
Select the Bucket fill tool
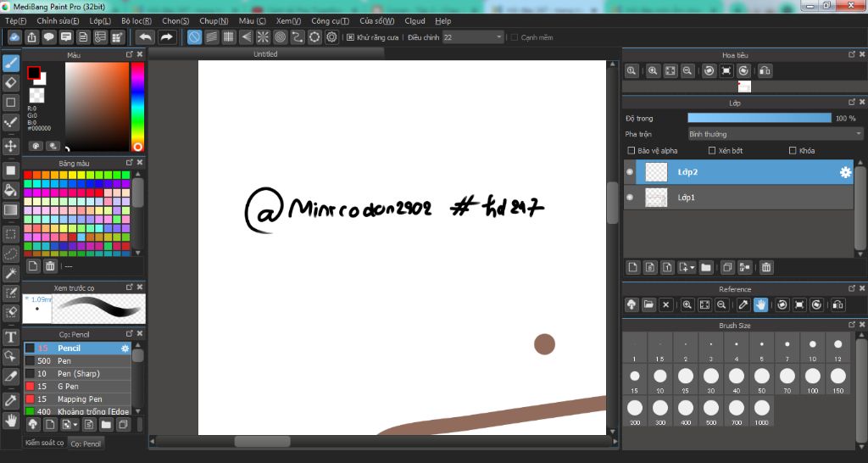coord(10,191)
